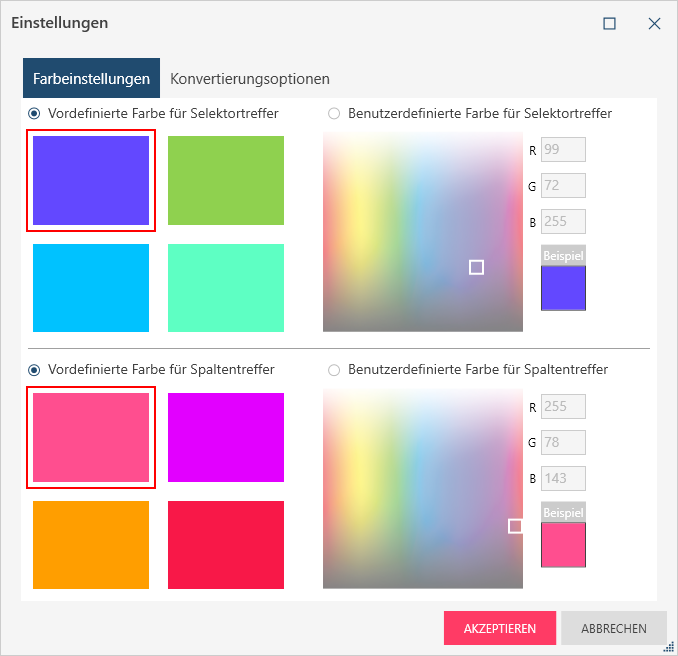Screen dimensions: 678x656
Task: Select the purple predefined selector hit color
Action: point(91,181)
